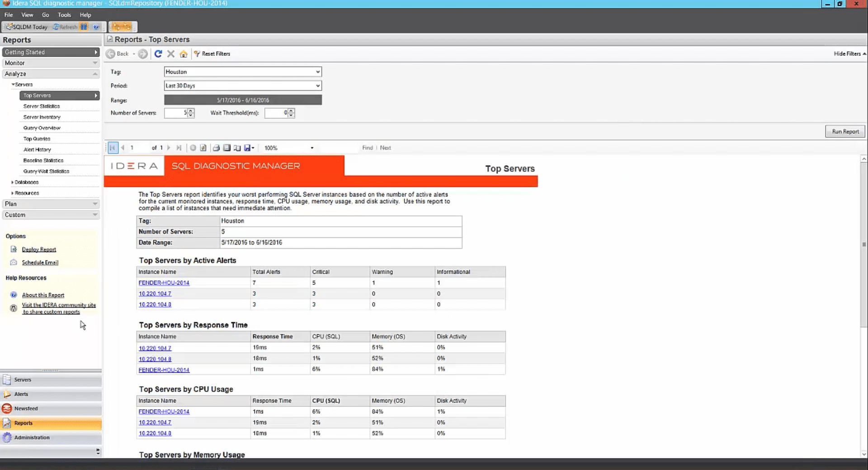This screenshot has width=868, height=470.
Task: Click the Refresh icon in report viewer
Action: click(158, 54)
